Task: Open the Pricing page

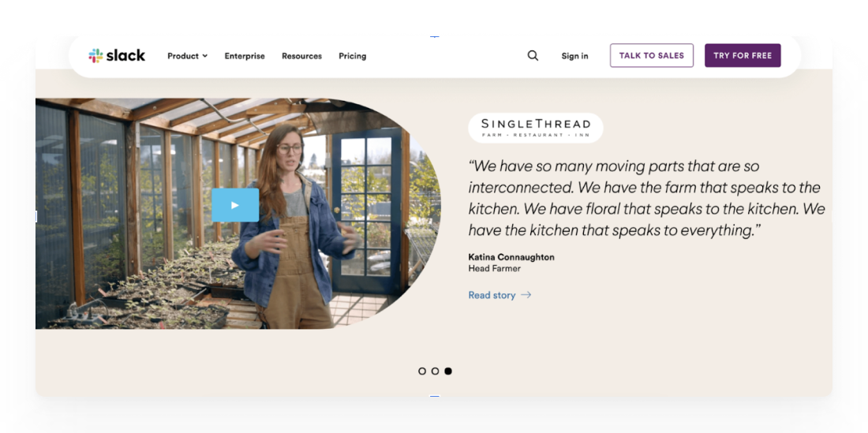Action: pos(353,56)
